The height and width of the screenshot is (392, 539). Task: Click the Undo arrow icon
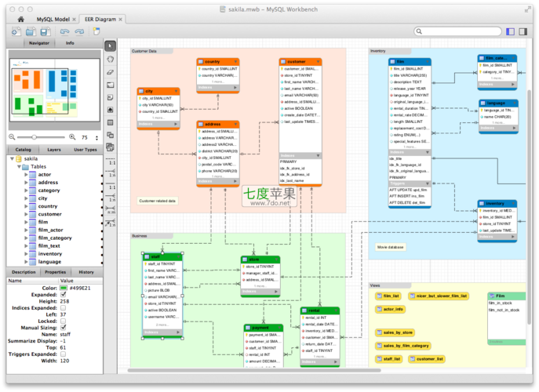tap(64, 31)
